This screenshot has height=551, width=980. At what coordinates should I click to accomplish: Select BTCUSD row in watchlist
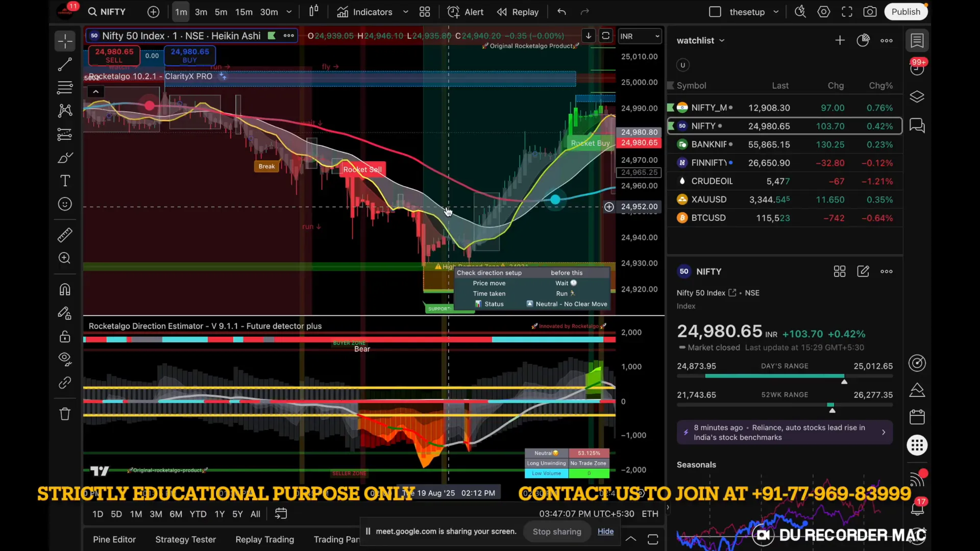785,218
